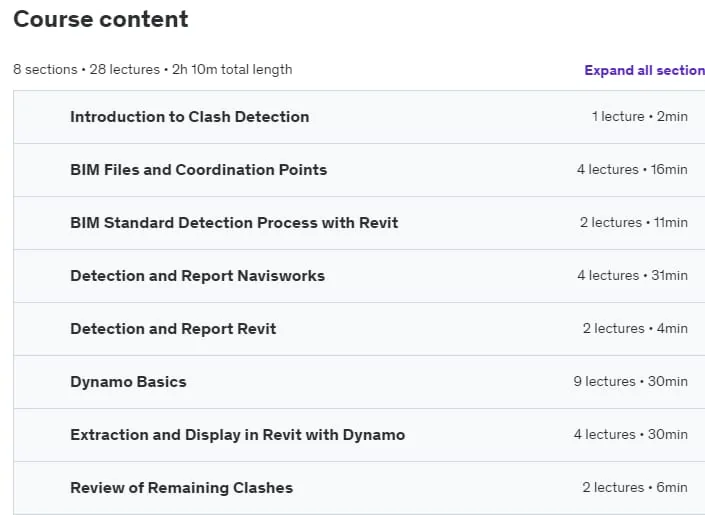Click the '2 lectures • 6min' label
This screenshot has width=705, height=515.
pyautogui.click(x=635, y=488)
